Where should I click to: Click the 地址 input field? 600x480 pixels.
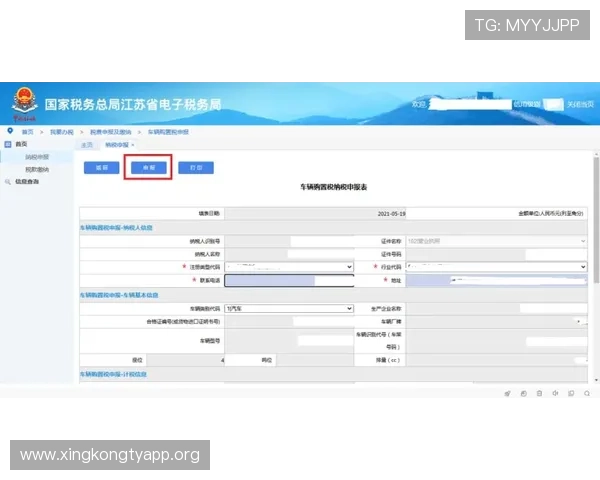pos(496,281)
